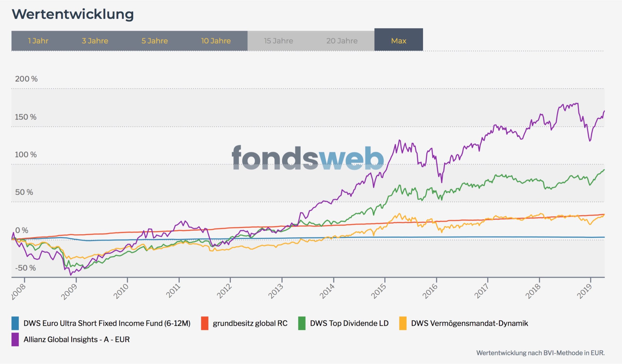Click the green DWS Top Dividende swatch

point(302,323)
